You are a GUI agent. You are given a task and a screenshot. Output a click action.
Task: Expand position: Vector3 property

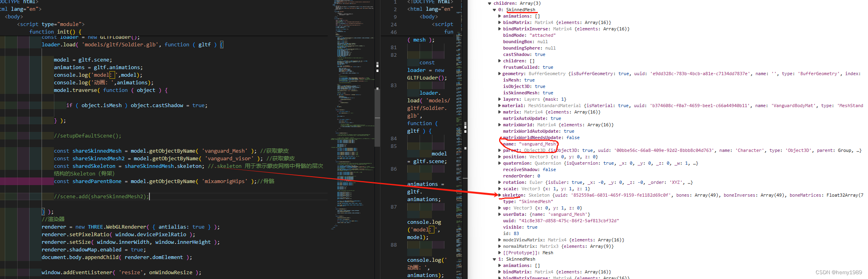500,157
